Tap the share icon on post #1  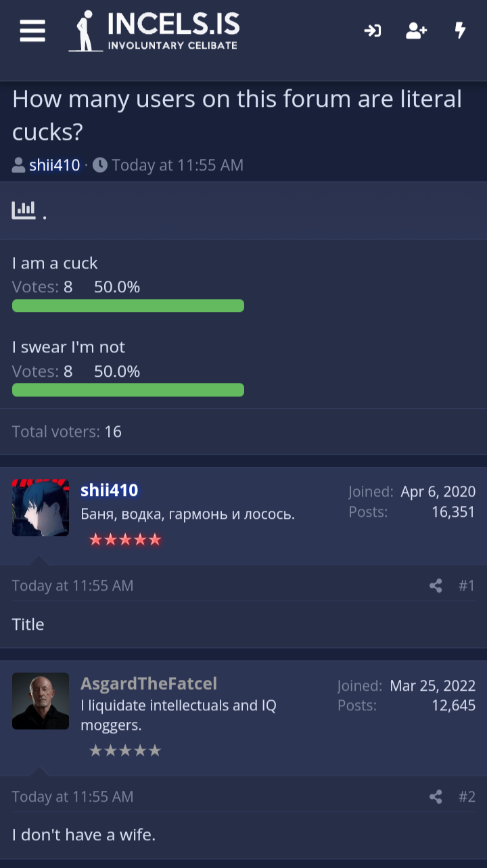pos(436,586)
